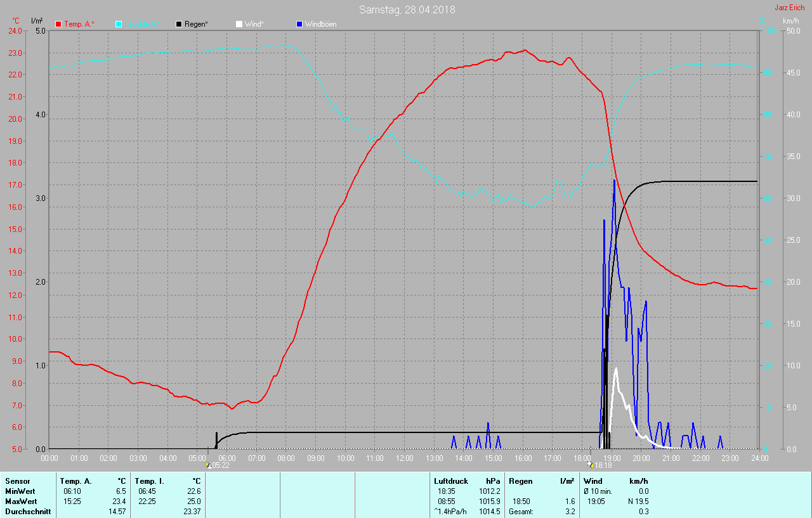
Task: Click the indoor average value 23.37
Action: (192, 512)
